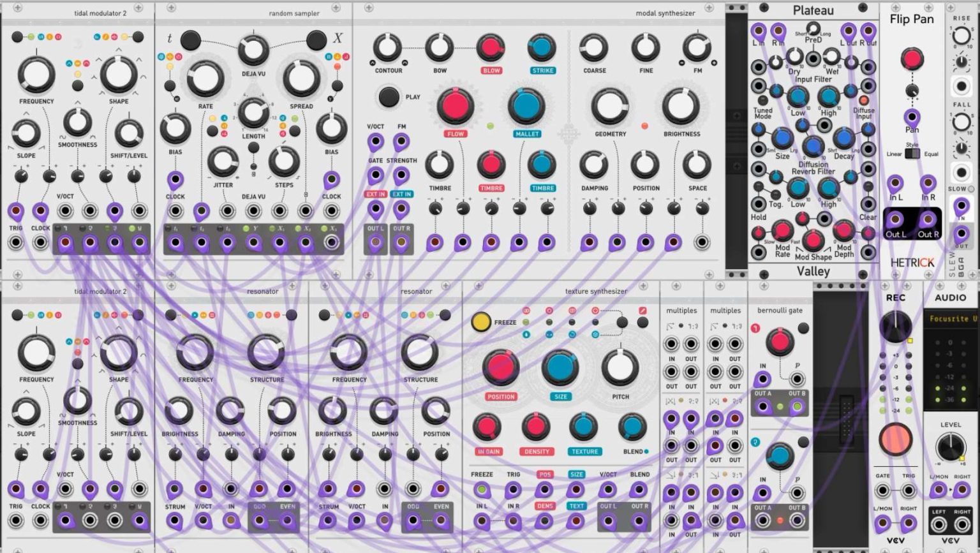Toggle the yellow FREEZE button on texture synthesizer
The image size is (980, 553).
click(x=481, y=322)
